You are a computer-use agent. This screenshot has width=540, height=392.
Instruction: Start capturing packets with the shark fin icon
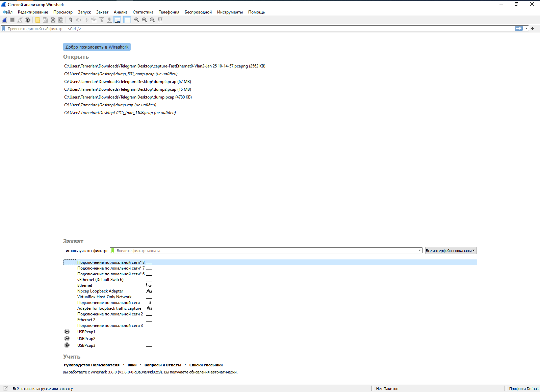click(4, 20)
